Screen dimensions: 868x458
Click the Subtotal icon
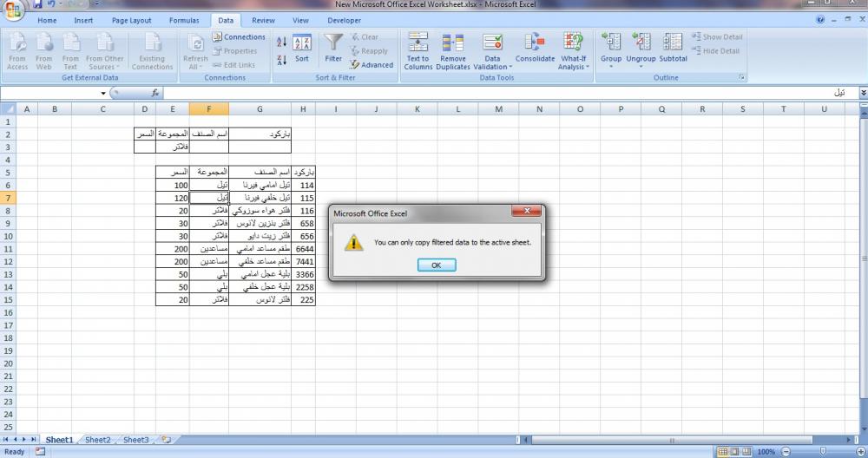point(673,42)
